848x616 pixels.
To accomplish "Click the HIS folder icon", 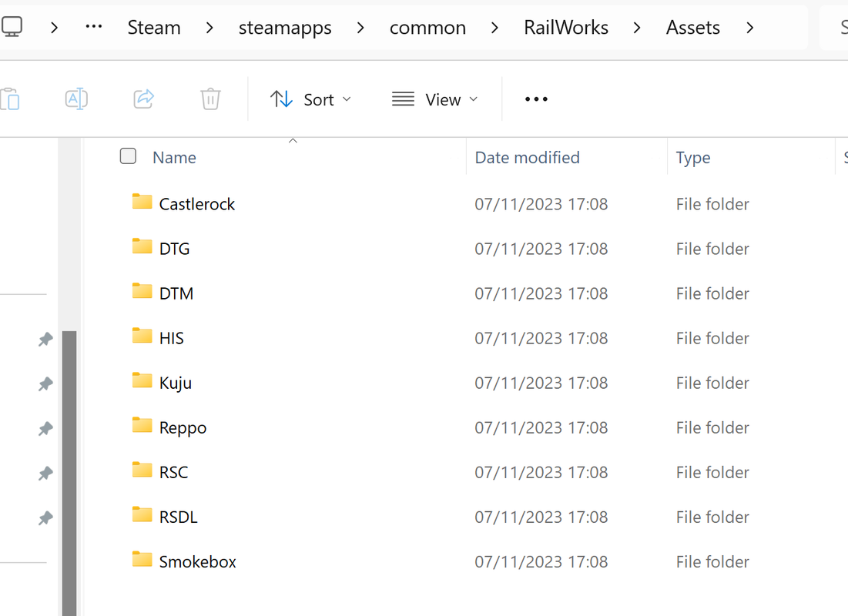I will click(142, 336).
